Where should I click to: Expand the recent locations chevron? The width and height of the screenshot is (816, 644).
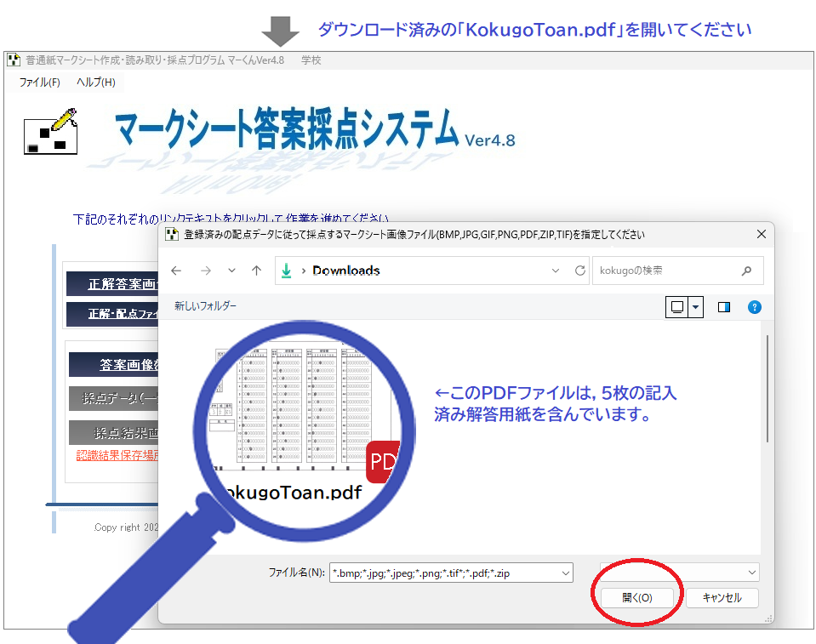click(x=231, y=271)
